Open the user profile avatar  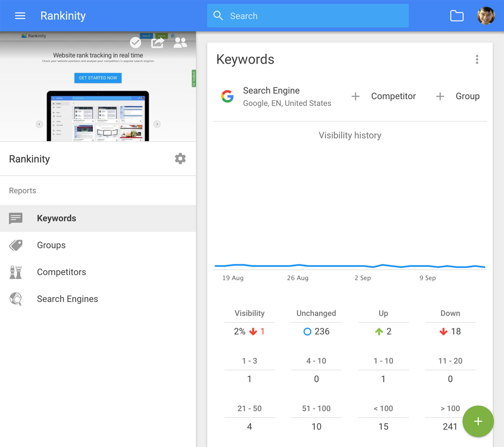tap(486, 16)
